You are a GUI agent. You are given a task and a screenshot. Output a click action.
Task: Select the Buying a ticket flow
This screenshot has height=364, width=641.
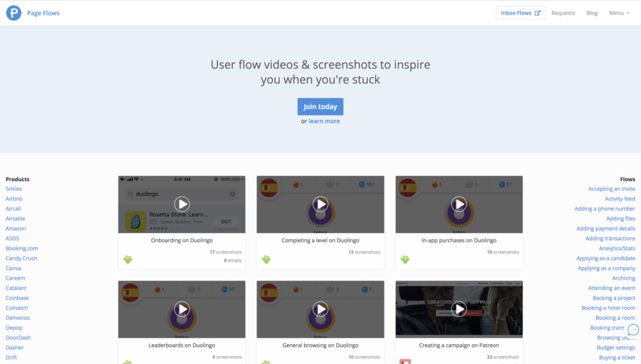coord(617,358)
